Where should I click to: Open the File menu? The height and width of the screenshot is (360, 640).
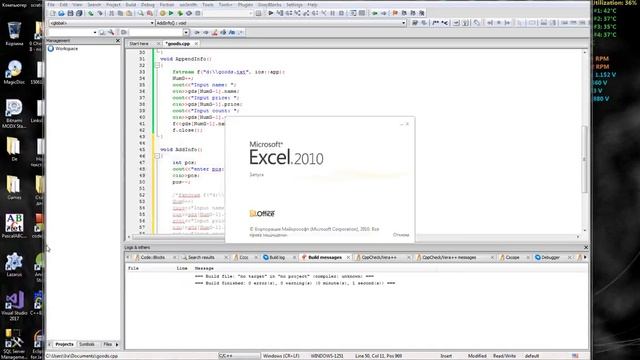51,4
